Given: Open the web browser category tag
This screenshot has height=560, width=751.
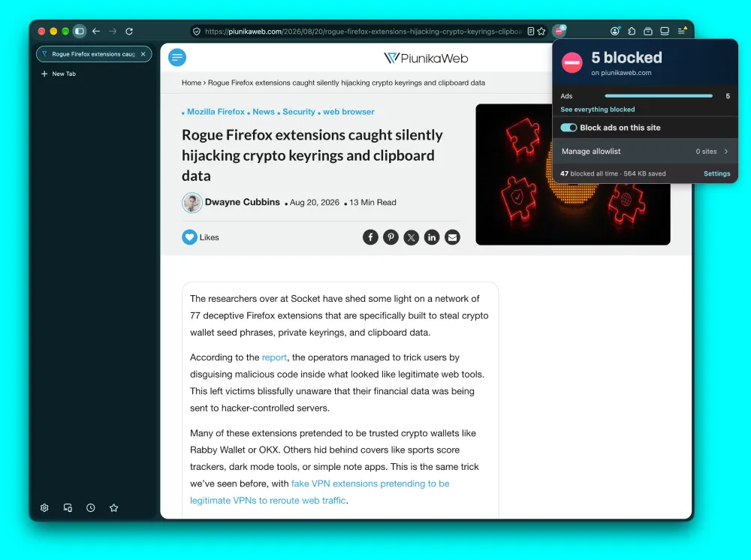Looking at the screenshot, I should [x=348, y=112].
